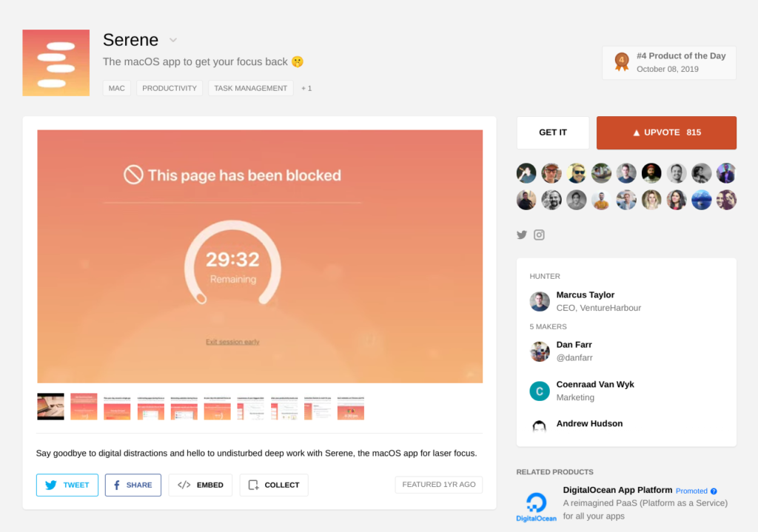
Task: Click the Product of the Day medal badge
Action: pos(622,62)
